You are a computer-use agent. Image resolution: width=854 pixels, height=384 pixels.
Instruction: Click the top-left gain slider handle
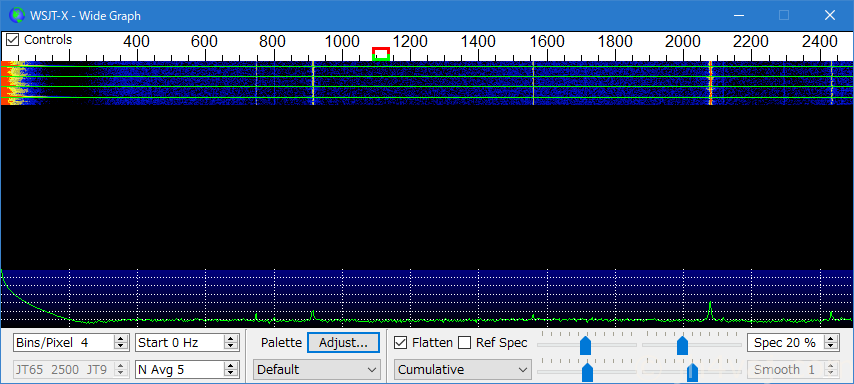click(585, 345)
